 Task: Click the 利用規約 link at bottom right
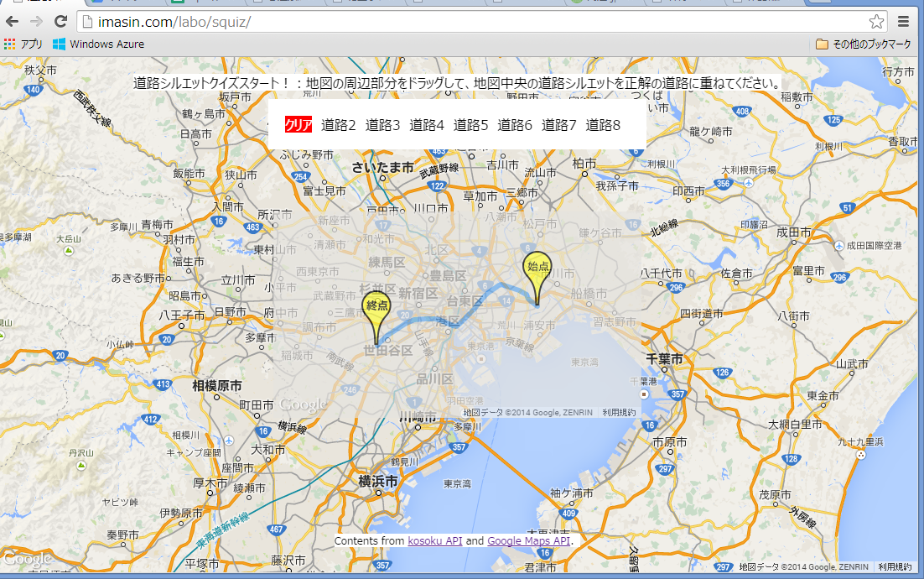[895, 567]
